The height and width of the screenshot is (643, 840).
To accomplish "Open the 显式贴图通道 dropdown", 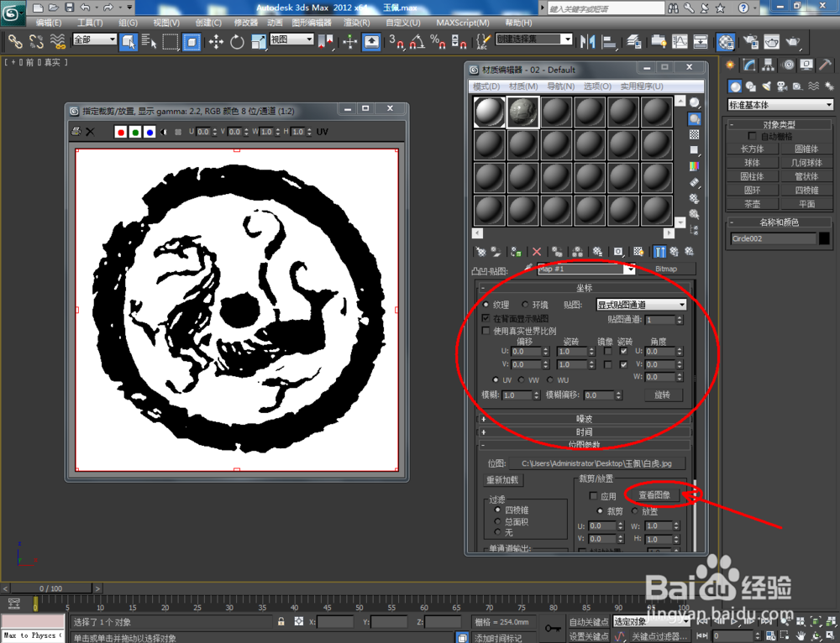I will (x=641, y=305).
